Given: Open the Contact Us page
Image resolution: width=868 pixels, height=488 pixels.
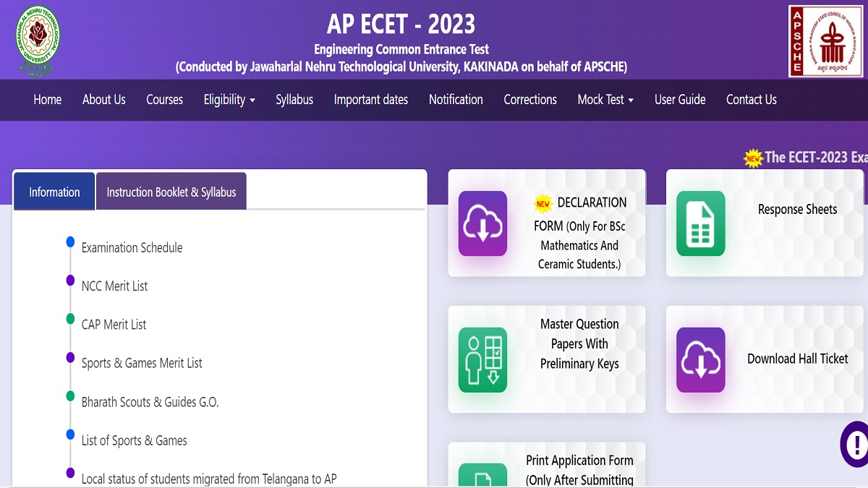Looking at the screenshot, I should pos(752,100).
